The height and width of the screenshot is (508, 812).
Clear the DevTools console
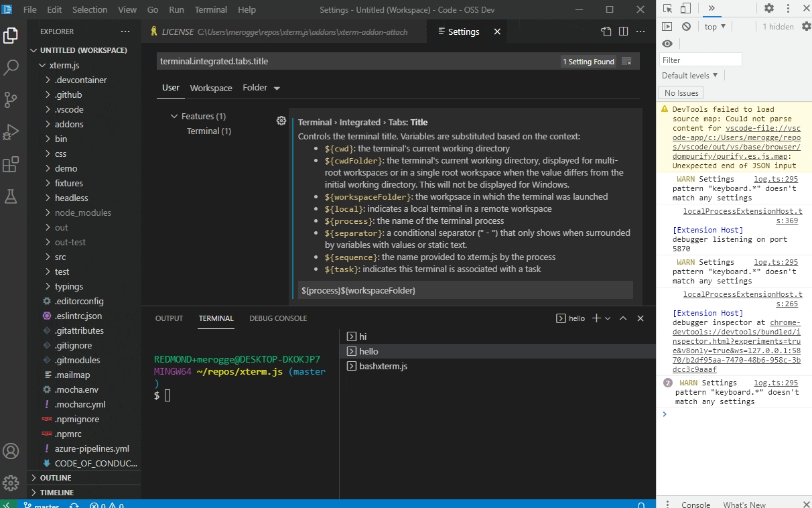686,27
